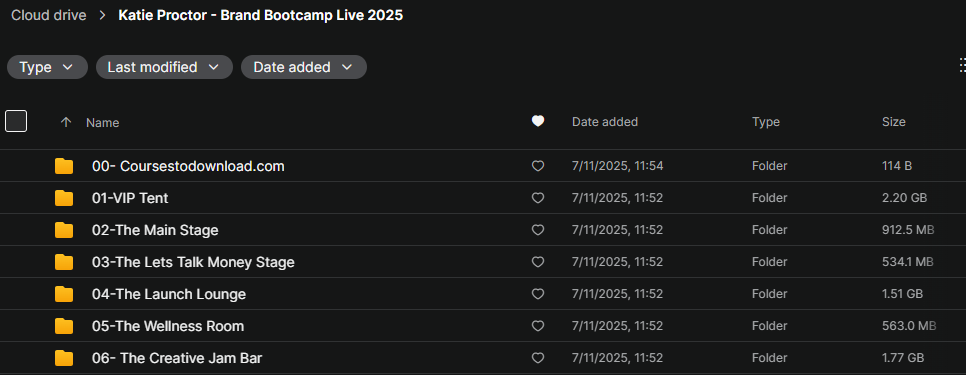Select the 02-The Main Stage row
Image resolution: width=966 pixels, height=375 pixels.
(x=483, y=230)
